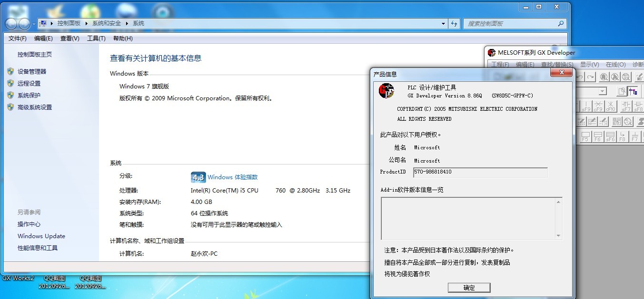This screenshot has width=644, height=299.
Task: Open the Windows 体验指数 link
Action: (x=232, y=177)
